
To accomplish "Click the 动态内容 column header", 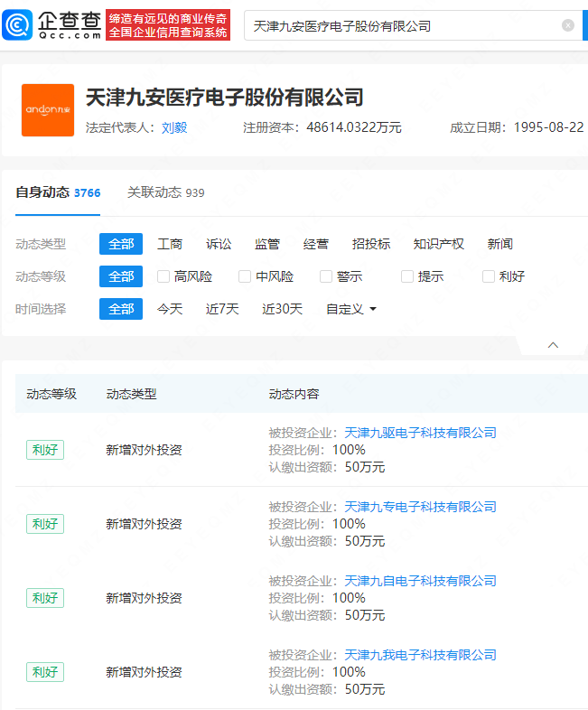I will (x=294, y=394).
